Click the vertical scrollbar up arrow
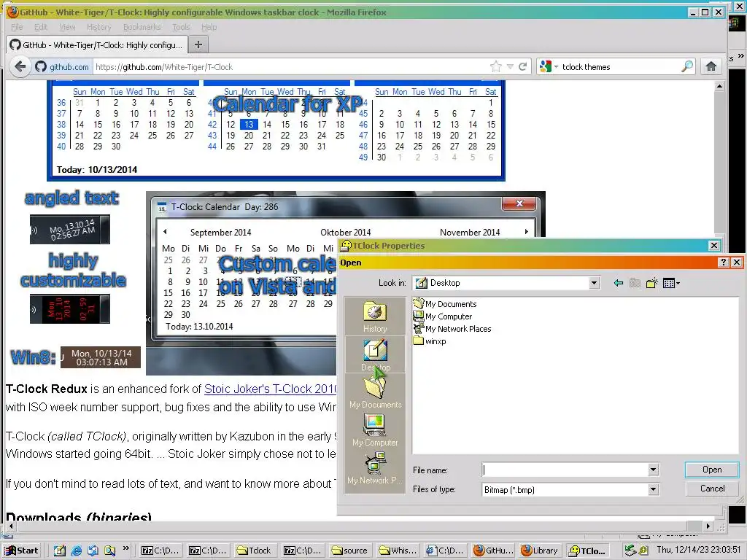 (719, 86)
